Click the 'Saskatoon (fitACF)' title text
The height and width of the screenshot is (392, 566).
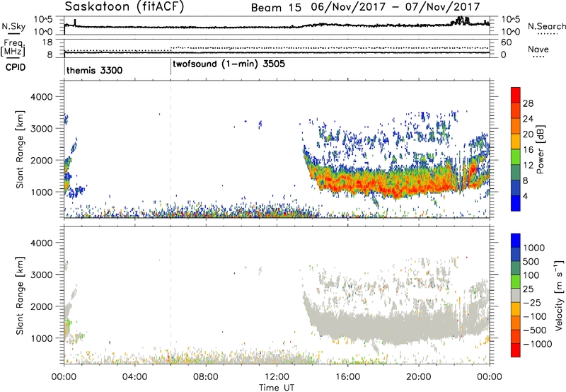pyautogui.click(x=125, y=6)
